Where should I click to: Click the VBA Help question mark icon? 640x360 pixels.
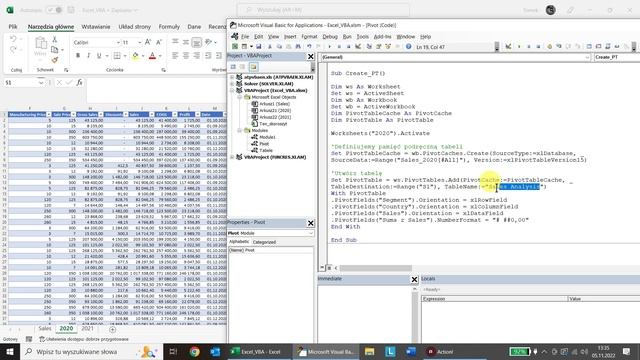[408, 47]
